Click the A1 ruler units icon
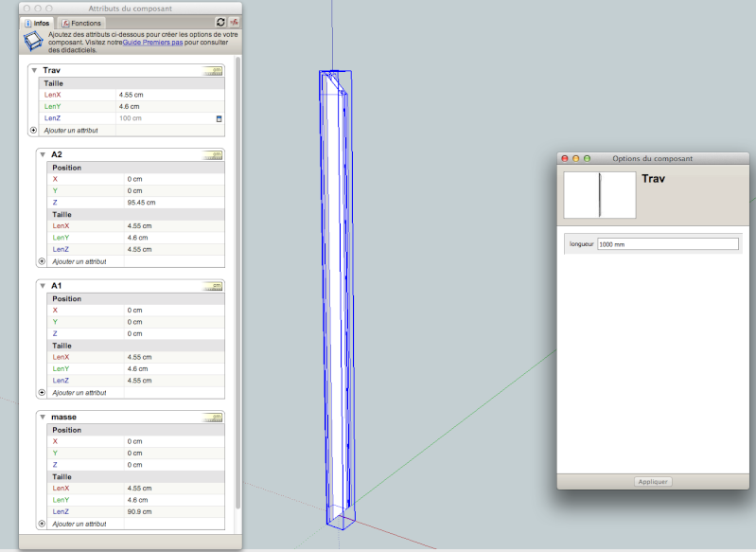756x552 pixels. (x=213, y=287)
